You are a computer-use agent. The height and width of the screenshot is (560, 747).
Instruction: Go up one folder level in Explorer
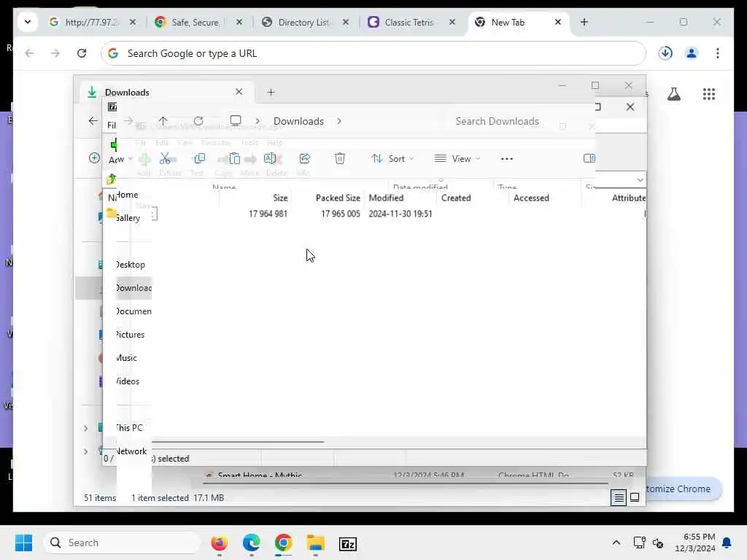click(163, 121)
